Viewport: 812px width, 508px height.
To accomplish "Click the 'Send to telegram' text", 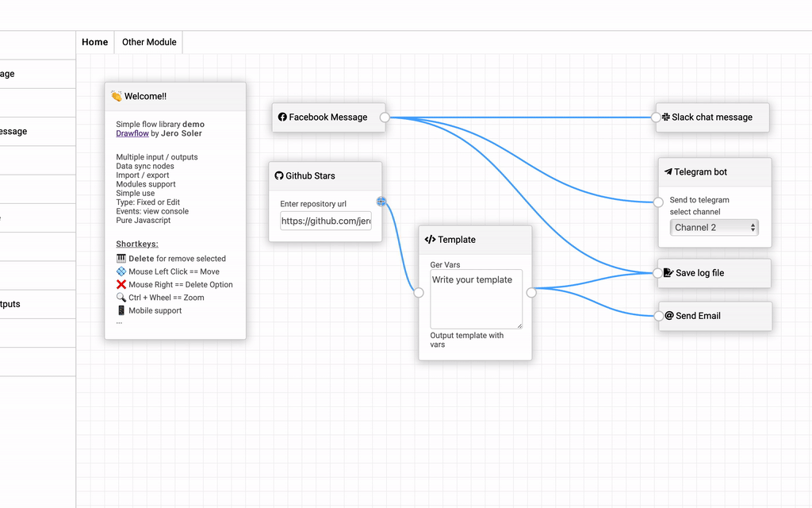I will pos(699,199).
